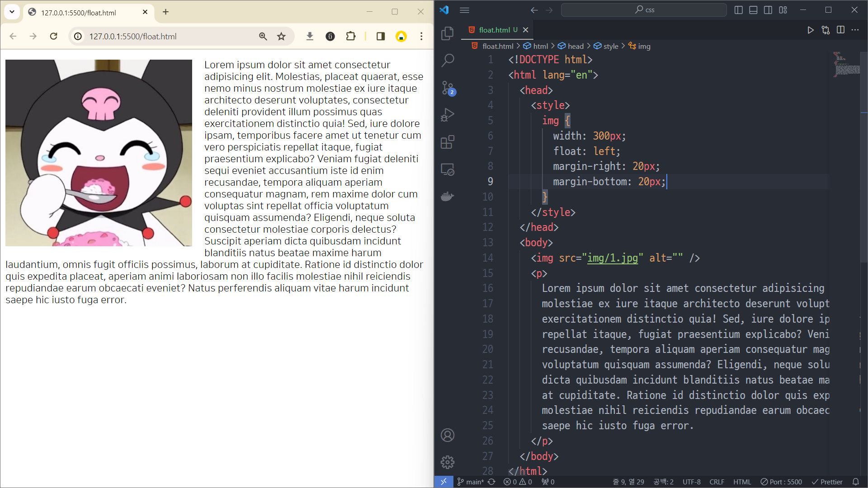The height and width of the screenshot is (488, 868).
Task: Open the VS Code hamburger menu
Action: point(464,10)
